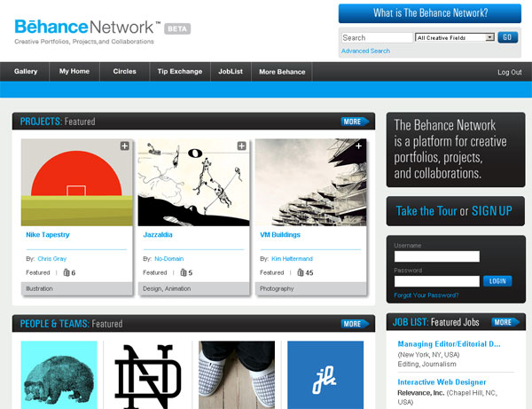532x409 pixels.
Task: Click the GO search button
Action: tap(507, 37)
